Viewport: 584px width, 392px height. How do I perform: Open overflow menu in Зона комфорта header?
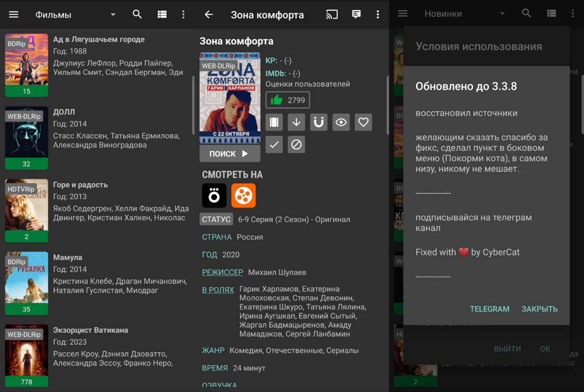pyautogui.click(x=378, y=15)
